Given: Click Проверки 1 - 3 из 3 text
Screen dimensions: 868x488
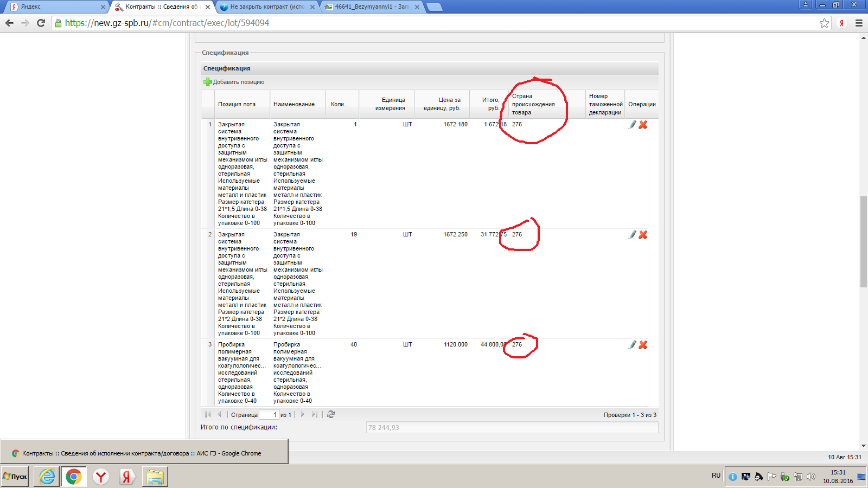Looking at the screenshot, I should [x=630, y=415].
